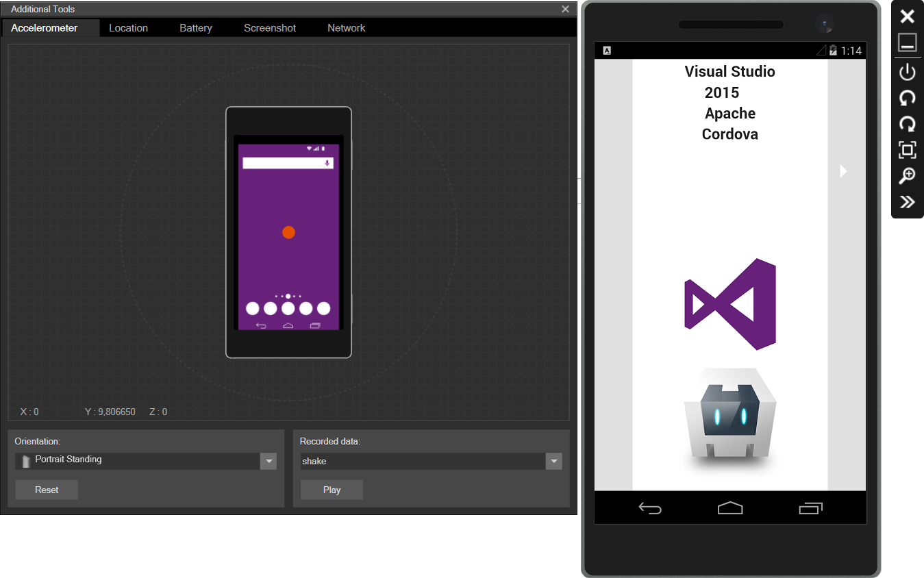Click the Portrait Standing orientation combo box

pyautogui.click(x=145, y=461)
